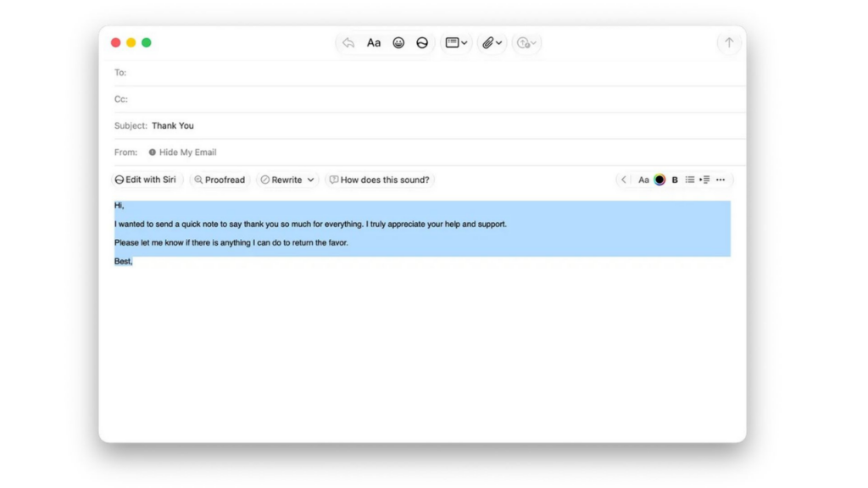
Task: Open the photo insert dropdown
Action: tap(526, 42)
